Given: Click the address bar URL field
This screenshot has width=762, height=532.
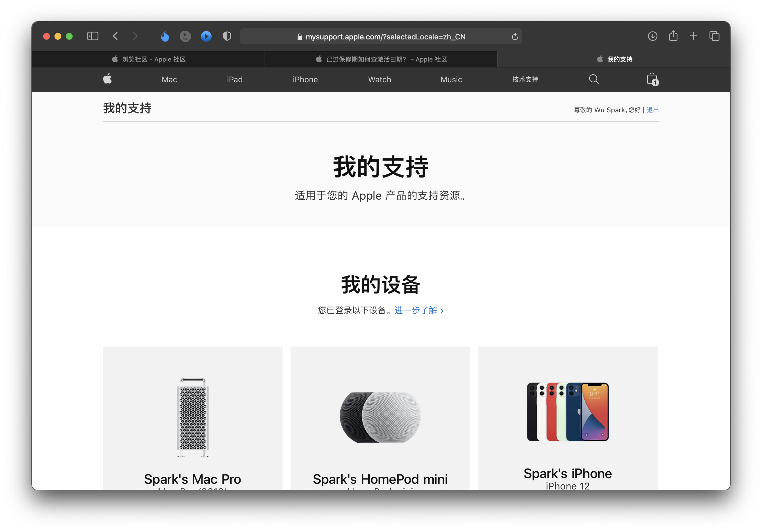Looking at the screenshot, I should coord(385,37).
